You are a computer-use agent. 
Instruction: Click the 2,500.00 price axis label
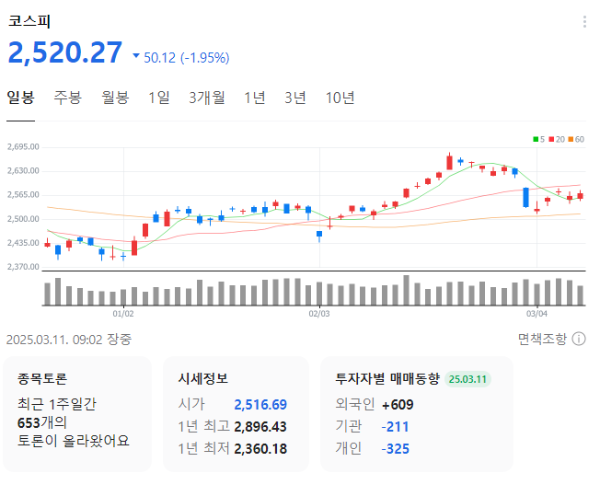tap(23, 219)
